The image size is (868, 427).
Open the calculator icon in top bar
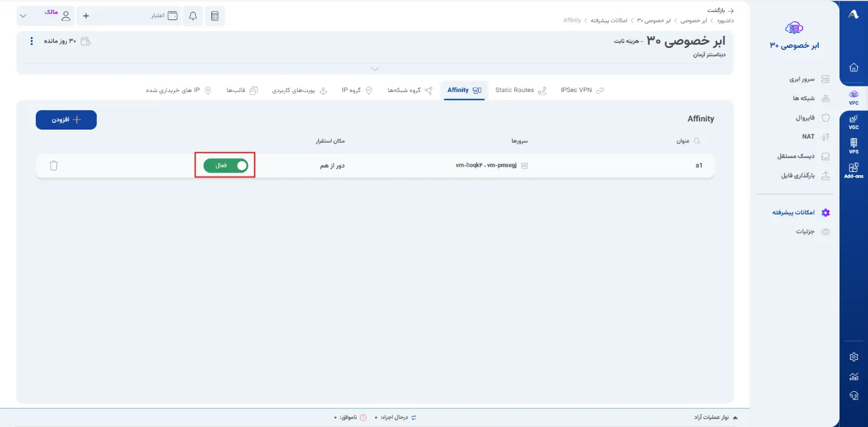[x=215, y=16]
